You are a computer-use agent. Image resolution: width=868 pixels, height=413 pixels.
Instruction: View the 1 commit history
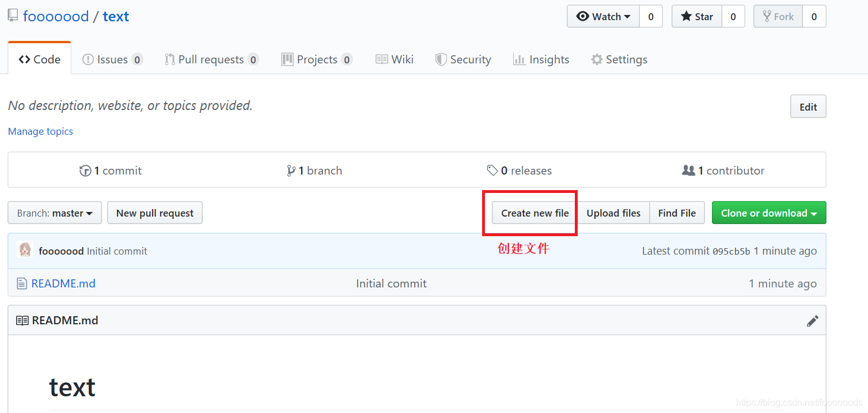point(111,170)
